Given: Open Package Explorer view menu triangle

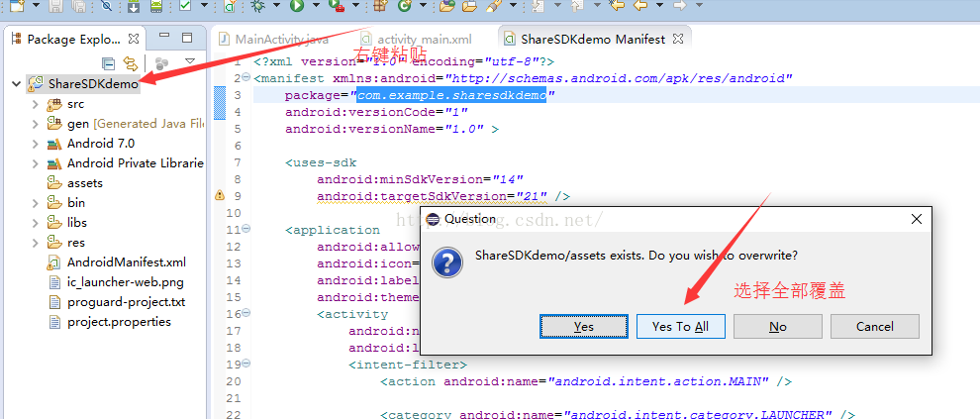Looking at the screenshot, I should [191, 61].
